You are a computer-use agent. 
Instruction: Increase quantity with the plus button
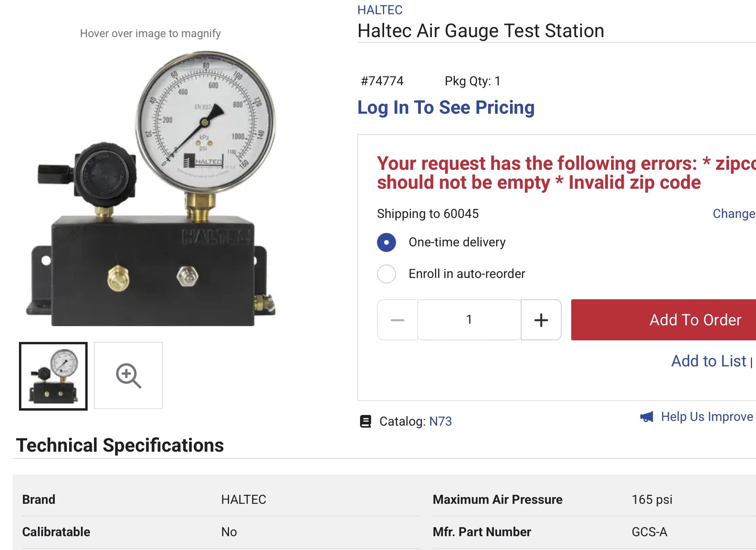click(x=541, y=320)
